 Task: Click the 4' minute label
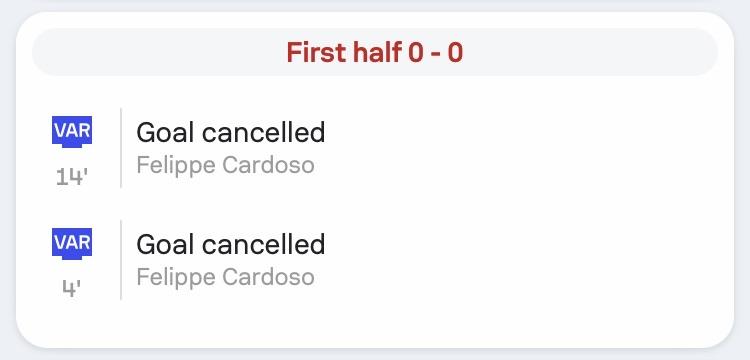[72, 289]
